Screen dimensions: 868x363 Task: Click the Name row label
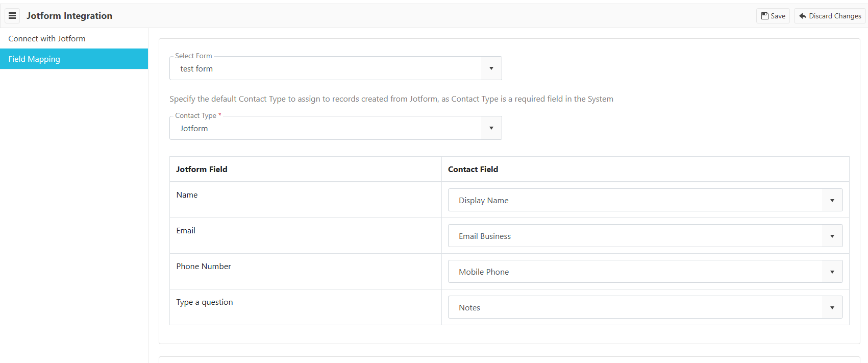[x=187, y=195]
